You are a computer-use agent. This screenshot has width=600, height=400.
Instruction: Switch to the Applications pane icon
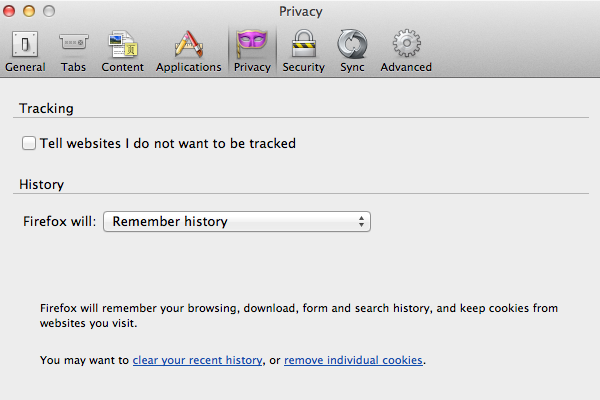tap(189, 44)
